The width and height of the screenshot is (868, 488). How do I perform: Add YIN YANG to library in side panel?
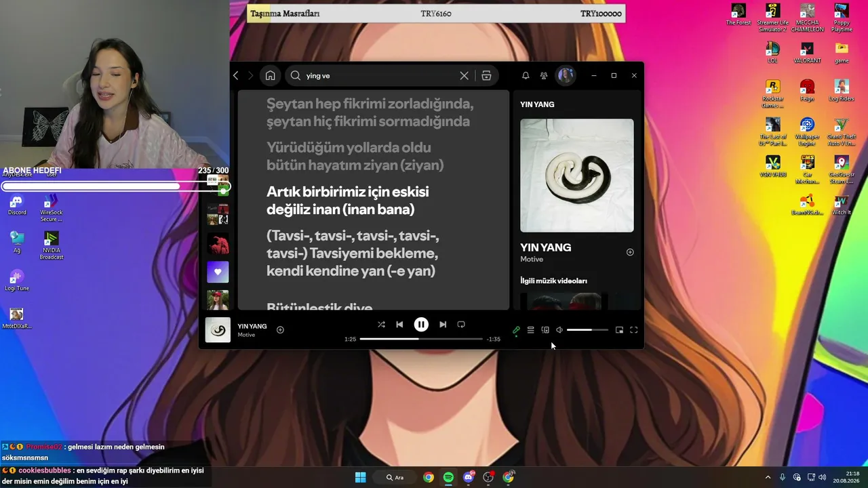630,252
